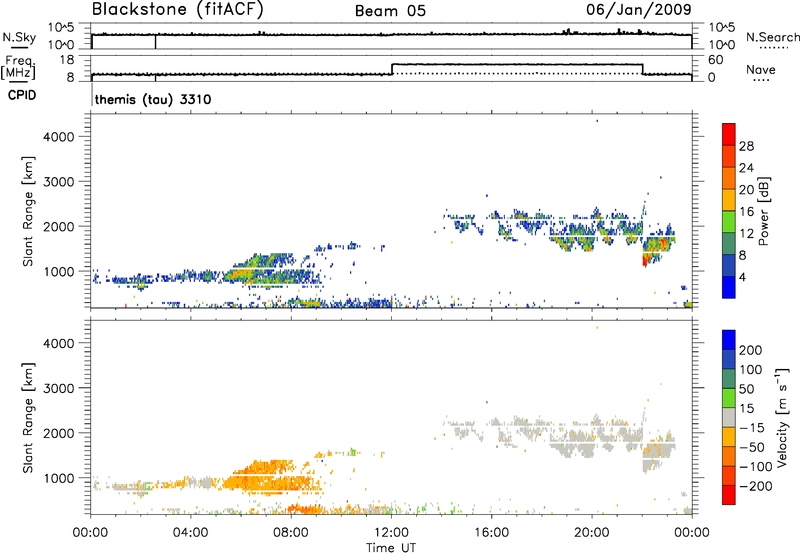Viewport: 800px width, 554px height.
Task: Click the frequency step-up at 12:00 in Freq panel
Action: pos(392,69)
